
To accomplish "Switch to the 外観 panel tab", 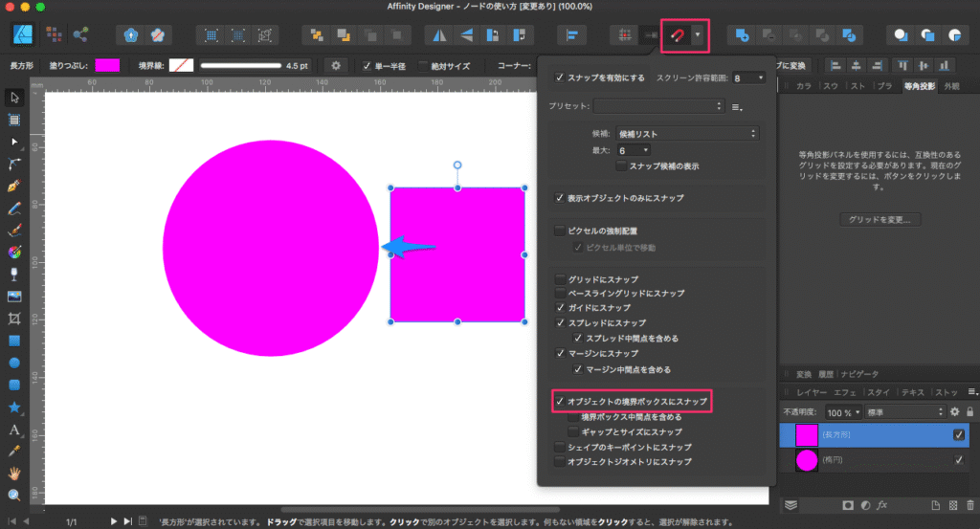I will coord(950,86).
